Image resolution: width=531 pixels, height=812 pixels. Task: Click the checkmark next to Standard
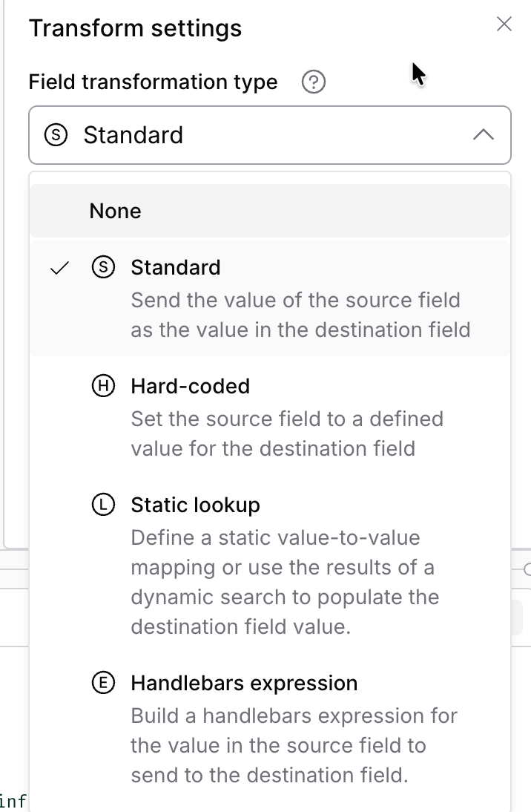59,268
